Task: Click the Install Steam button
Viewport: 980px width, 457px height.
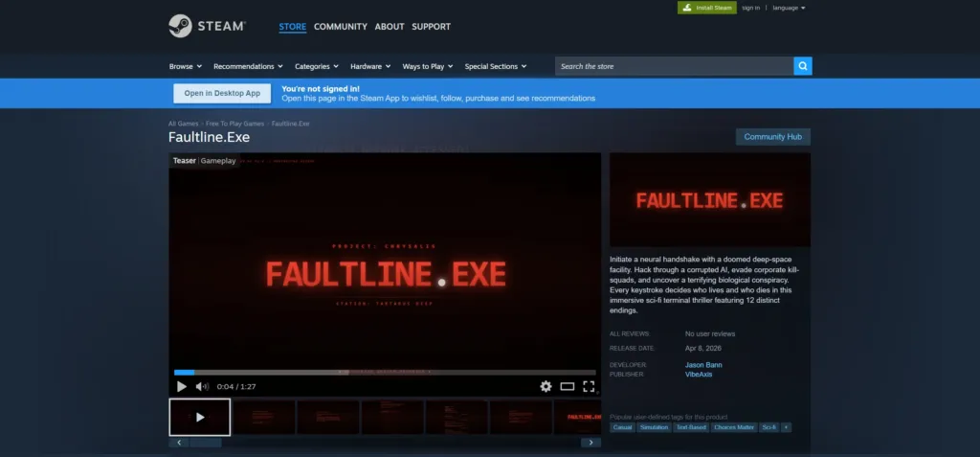Action: pos(707,8)
